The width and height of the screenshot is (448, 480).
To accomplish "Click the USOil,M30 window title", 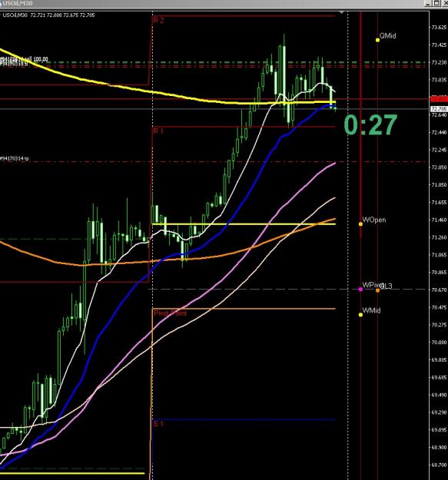I will click(x=17, y=3).
